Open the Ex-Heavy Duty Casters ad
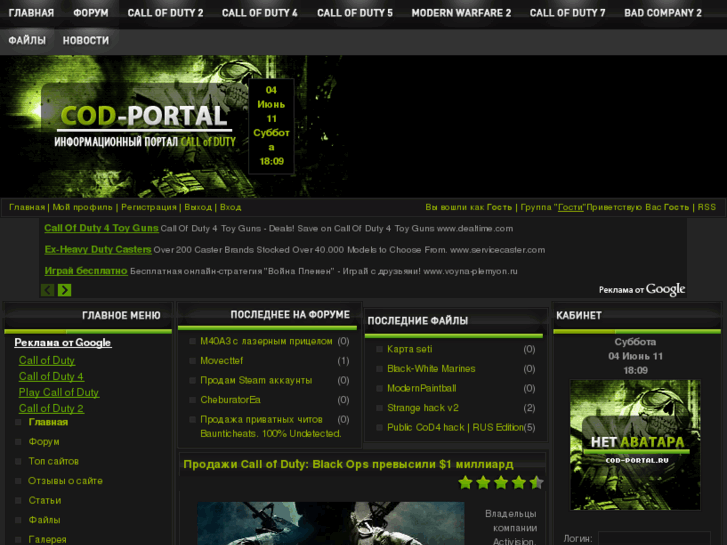Viewport: 727px width, 545px height. 98,249
